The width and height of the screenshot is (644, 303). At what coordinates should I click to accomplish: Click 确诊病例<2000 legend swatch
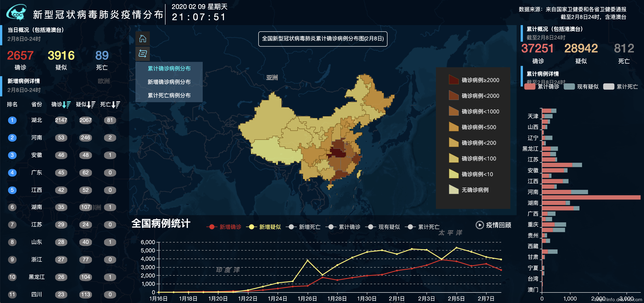[x=453, y=95]
